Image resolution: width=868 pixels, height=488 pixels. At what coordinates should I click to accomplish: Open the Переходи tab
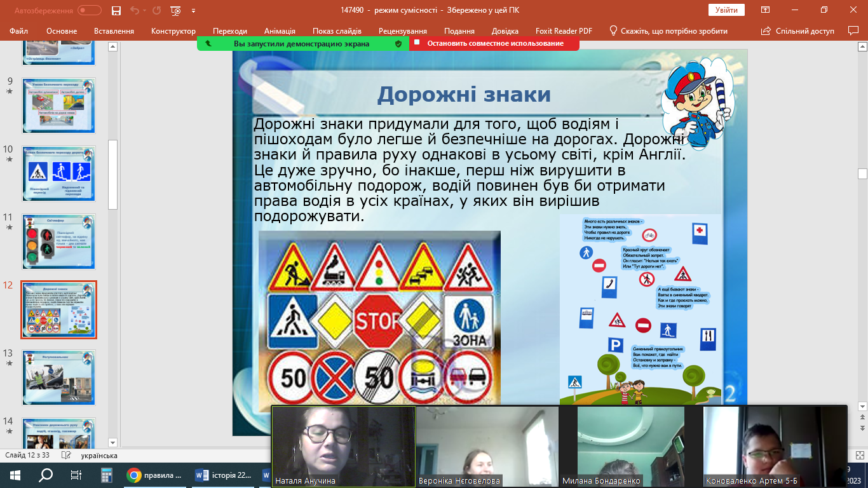click(x=230, y=30)
